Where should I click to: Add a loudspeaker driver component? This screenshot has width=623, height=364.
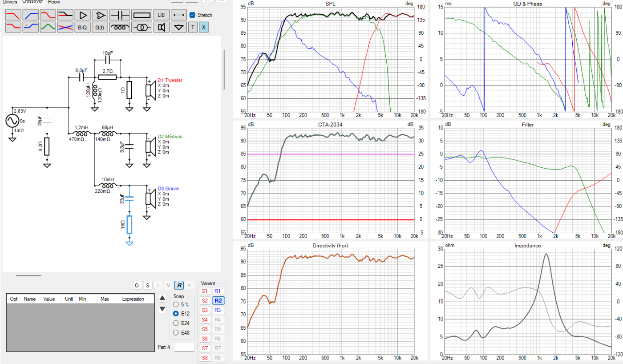tap(162, 27)
